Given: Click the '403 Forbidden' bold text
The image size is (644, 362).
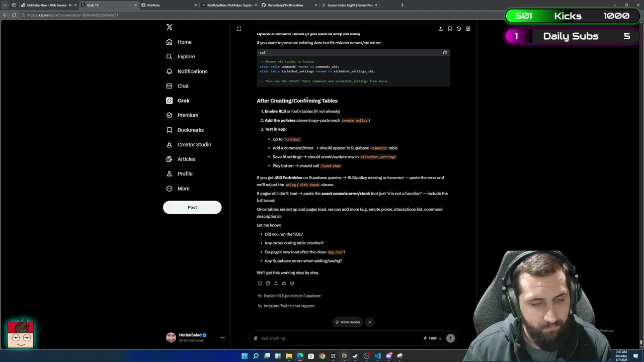Looking at the screenshot, I should (x=288, y=177).
